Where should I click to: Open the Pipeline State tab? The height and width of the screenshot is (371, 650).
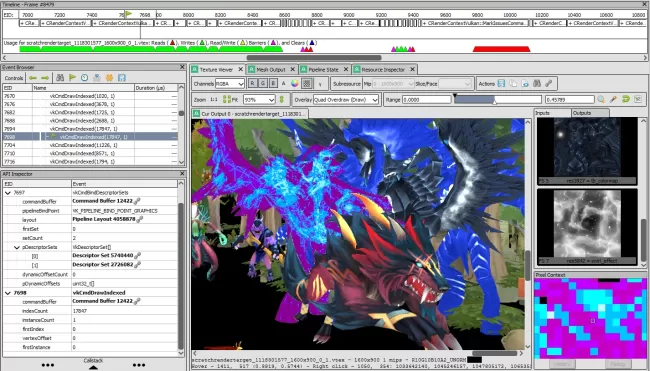pos(323,70)
